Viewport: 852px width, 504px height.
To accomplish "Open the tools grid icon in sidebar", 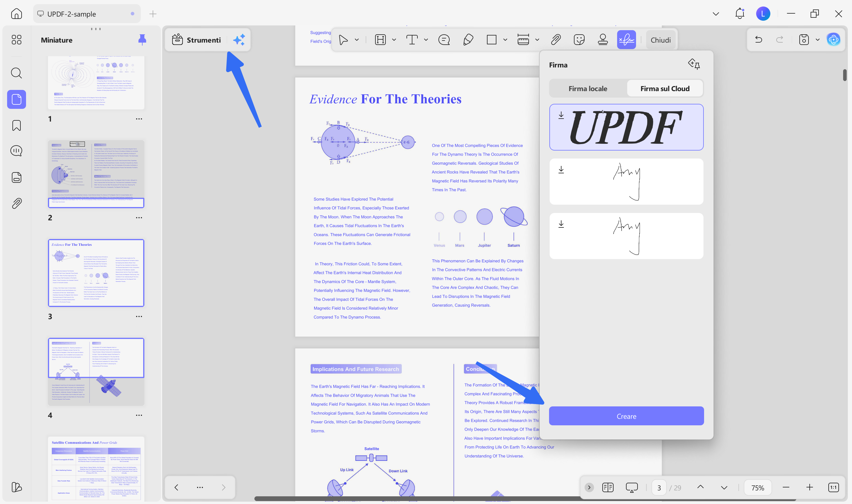I will pyautogui.click(x=16, y=40).
